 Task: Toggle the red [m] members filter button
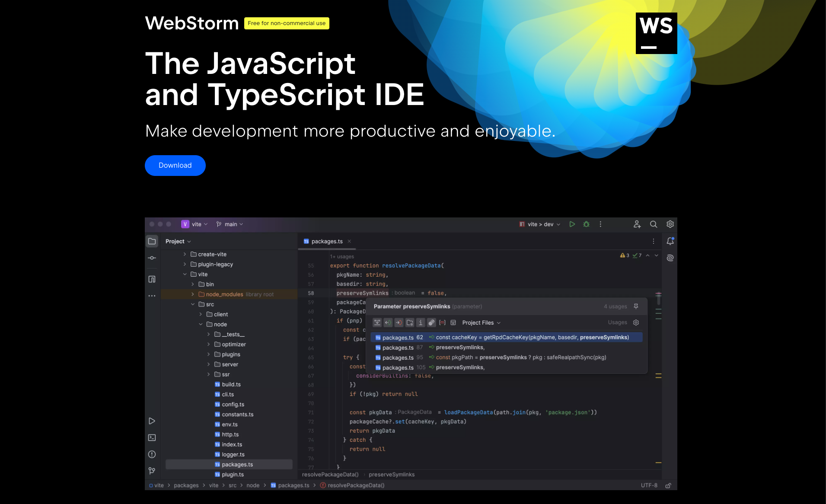click(x=442, y=322)
